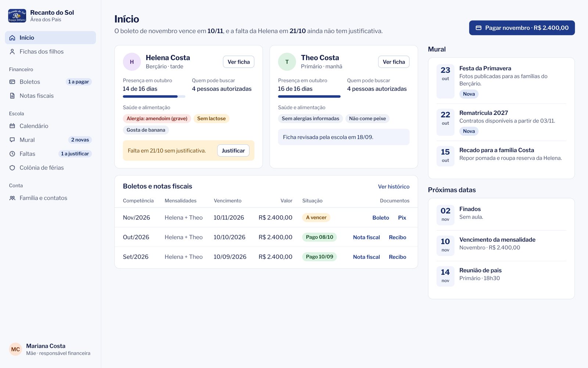
Task: Click Justificar for the 21/10 absence
Action: [233, 151]
